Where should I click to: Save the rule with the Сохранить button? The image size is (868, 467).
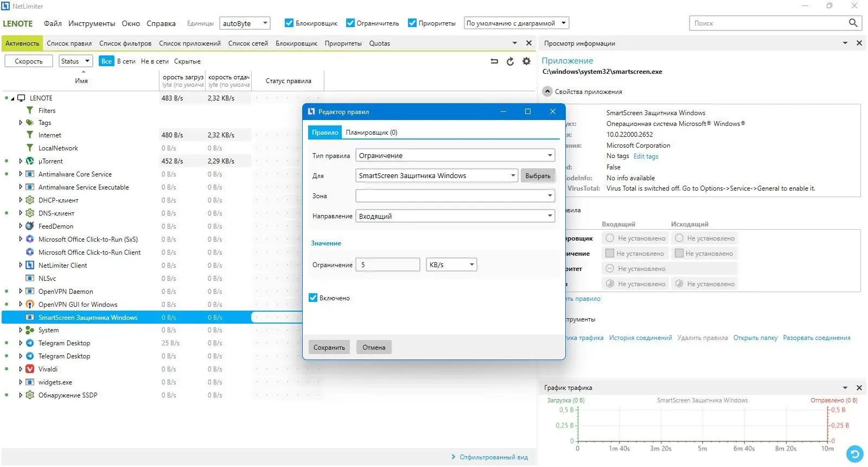[x=329, y=348]
